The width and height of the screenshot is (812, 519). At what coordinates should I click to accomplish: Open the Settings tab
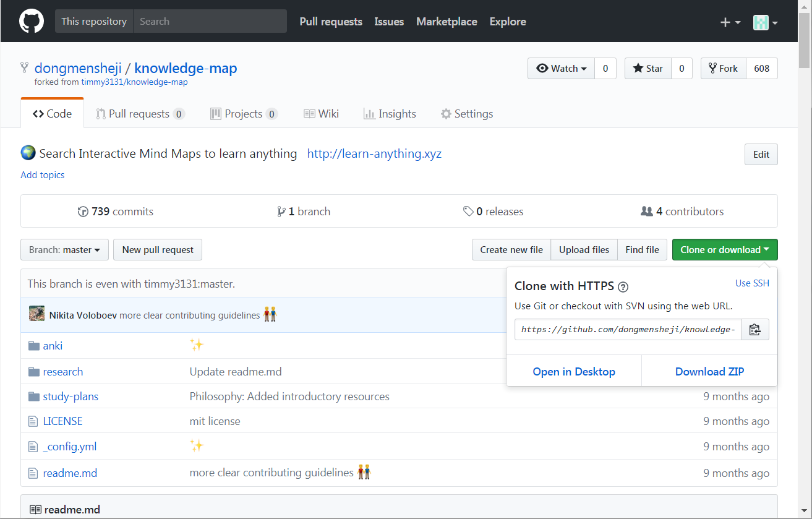tap(467, 114)
